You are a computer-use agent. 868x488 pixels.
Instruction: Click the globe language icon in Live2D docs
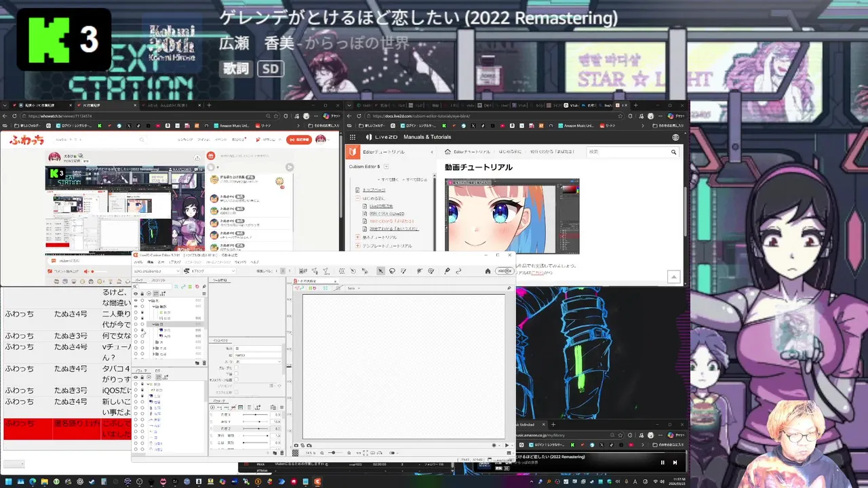(675, 137)
